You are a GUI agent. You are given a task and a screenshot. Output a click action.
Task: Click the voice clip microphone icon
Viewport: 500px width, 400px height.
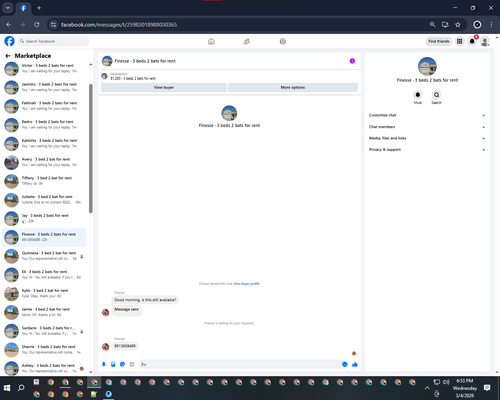point(104,364)
